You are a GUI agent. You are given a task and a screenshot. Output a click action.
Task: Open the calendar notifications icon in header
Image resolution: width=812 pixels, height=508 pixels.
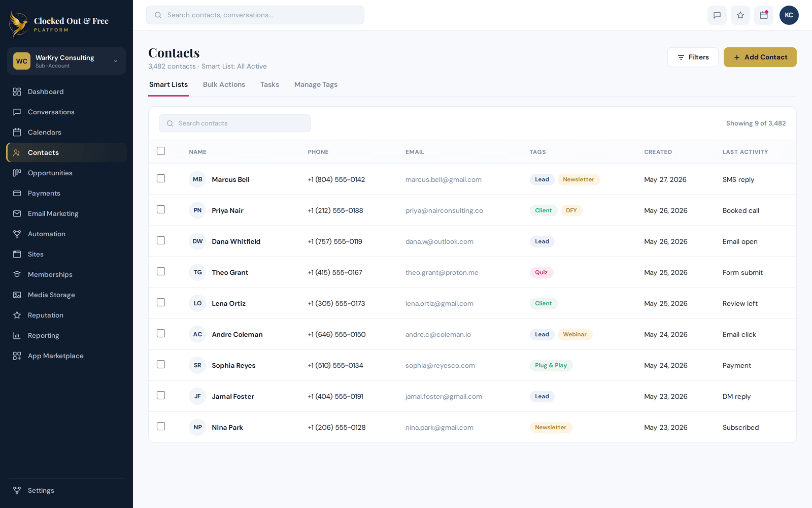tap(764, 15)
